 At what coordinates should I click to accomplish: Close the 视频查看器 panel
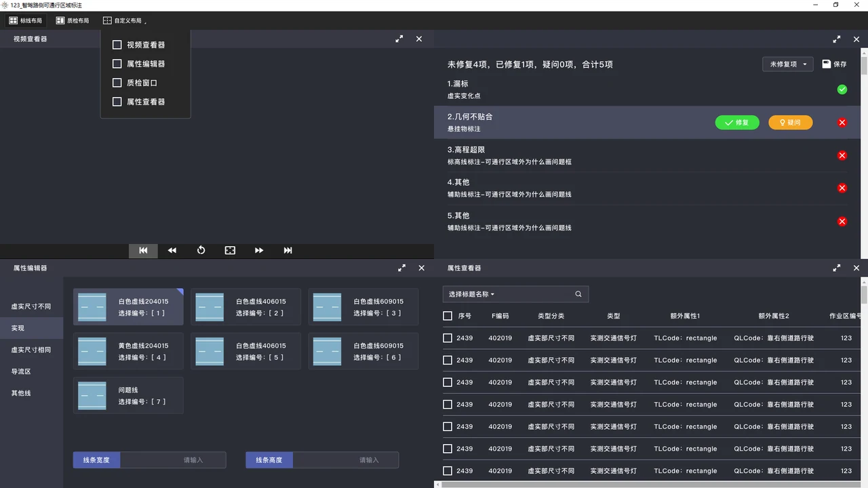pyautogui.click(x=419, y=39)
